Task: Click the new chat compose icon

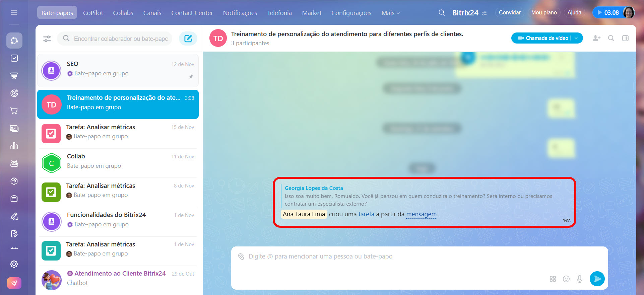Action: click(x=188, y=39)
